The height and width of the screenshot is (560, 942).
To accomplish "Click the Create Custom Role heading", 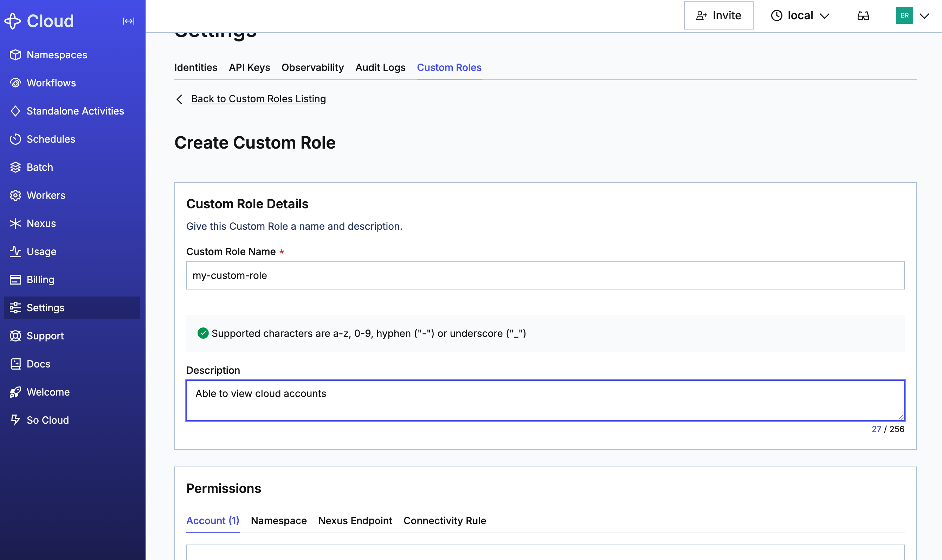I will click(x=255, y=143).
